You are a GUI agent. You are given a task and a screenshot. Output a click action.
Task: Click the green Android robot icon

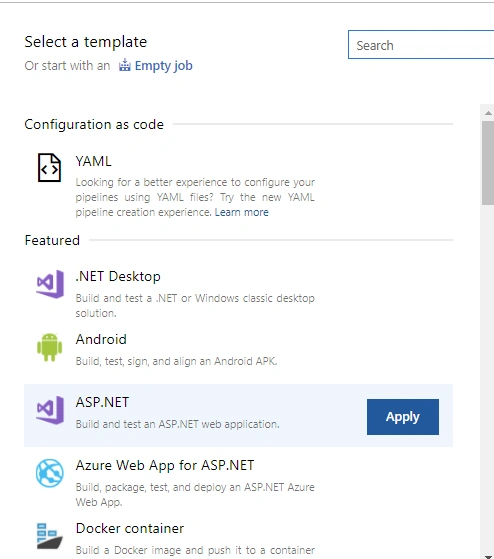coord(50,347)
